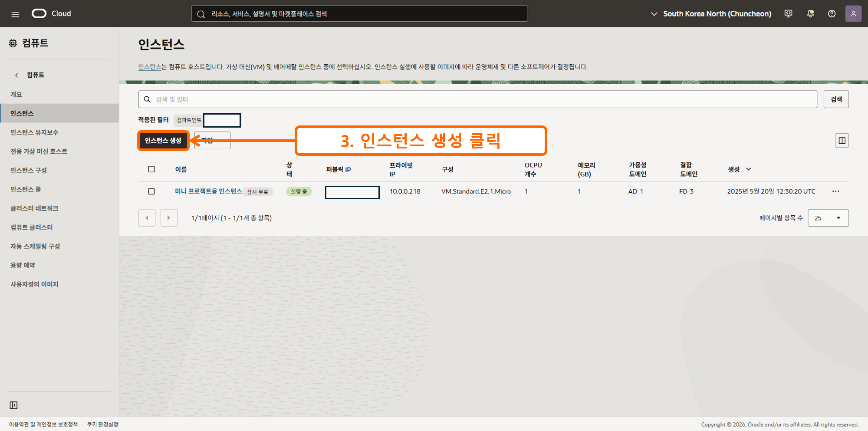868x431 pixels.
Task: Click shape VM.Standard.E2.1.Micro cell
Action: coord(476,191)
